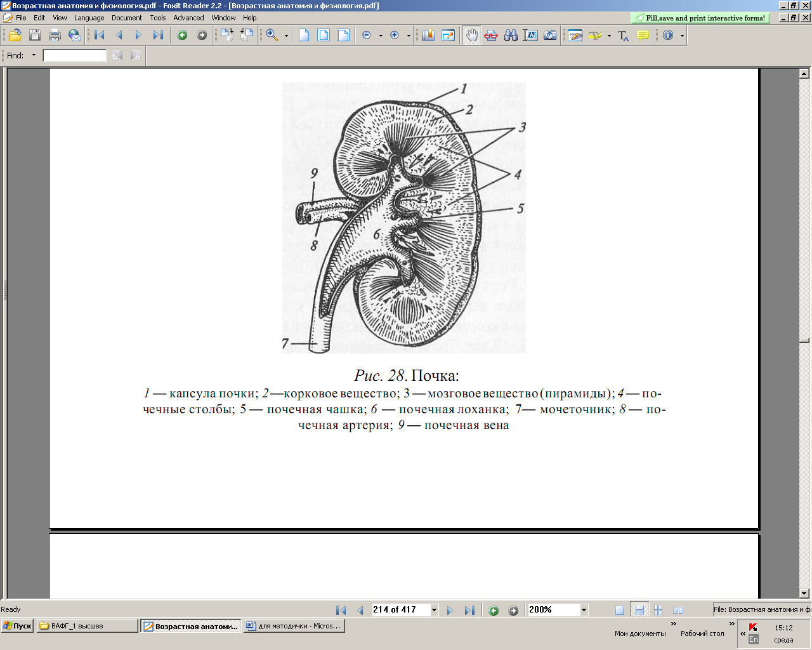The height and width of the screenshot is (650, 812).
Task: Click in the Find text field
Action: [x=75, y=56]
